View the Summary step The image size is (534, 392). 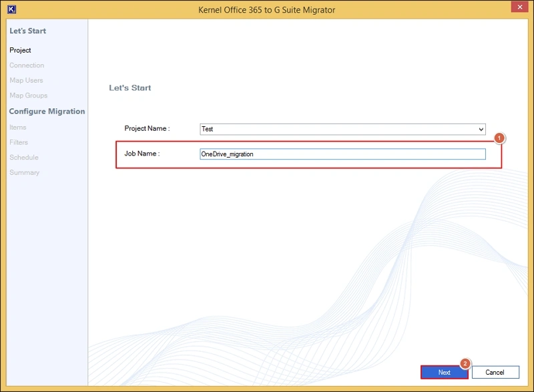click(x=24, y=172)
